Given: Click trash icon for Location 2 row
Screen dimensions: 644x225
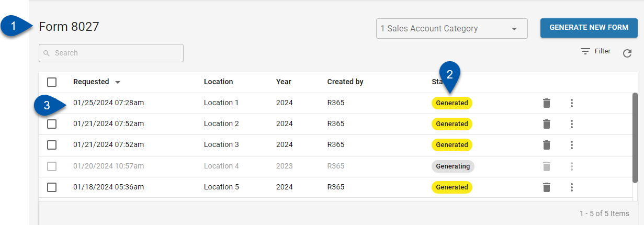Looking at the screenshot, I should tap(547, 124).
